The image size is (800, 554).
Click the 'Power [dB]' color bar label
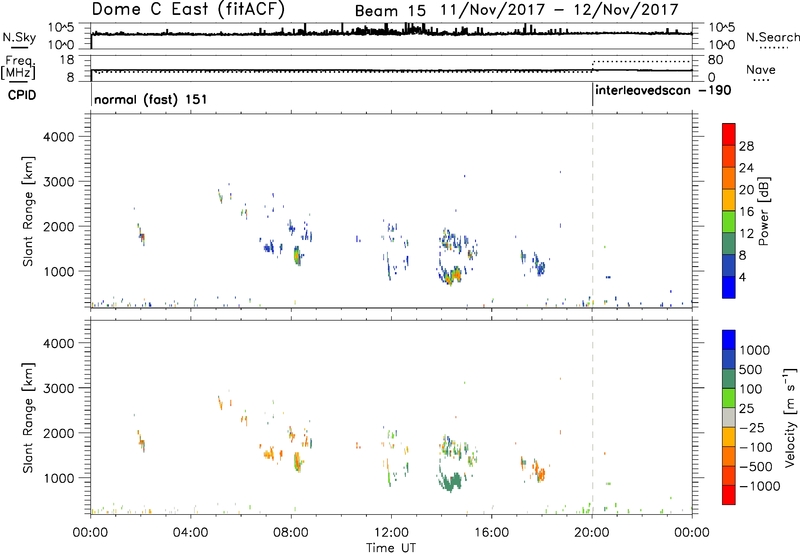tap(763, 211)
